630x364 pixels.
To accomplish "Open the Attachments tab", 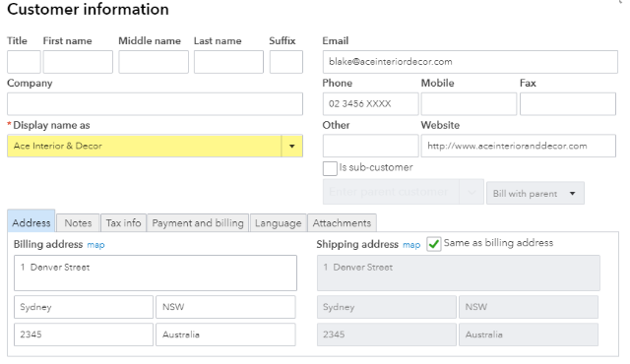I will 342,223.
